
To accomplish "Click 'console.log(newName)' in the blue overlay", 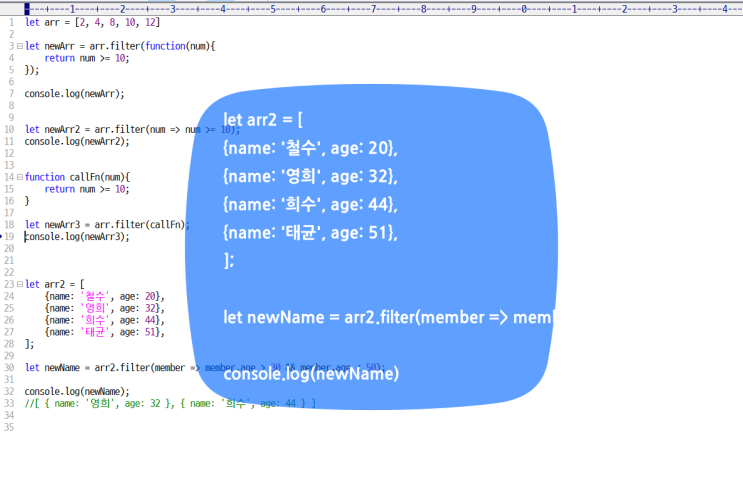I will (x=311, y=374).
